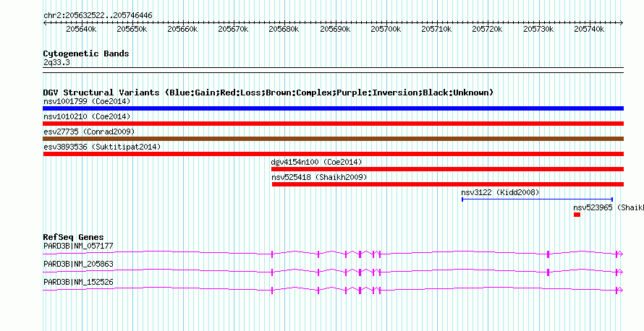This screenshot has height=331, width=644.
Task: Click the NM_152526 gene end arrow
Action: tap(620, 290)
